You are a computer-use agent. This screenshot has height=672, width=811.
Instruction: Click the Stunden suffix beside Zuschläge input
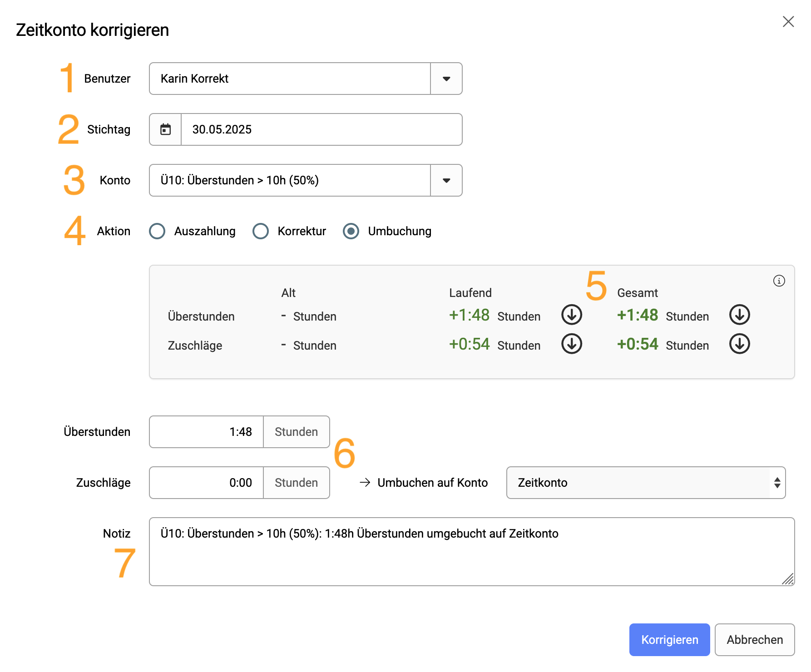(296, 483)
